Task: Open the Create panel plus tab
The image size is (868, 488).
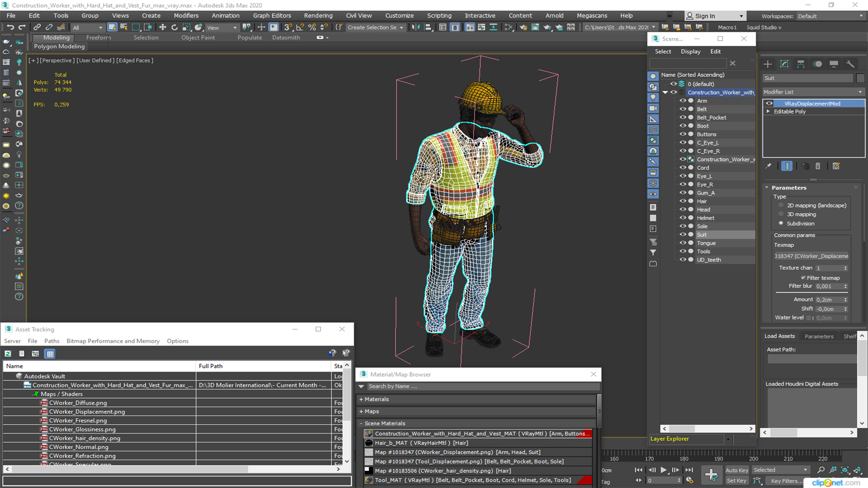Action: point(768,64)
